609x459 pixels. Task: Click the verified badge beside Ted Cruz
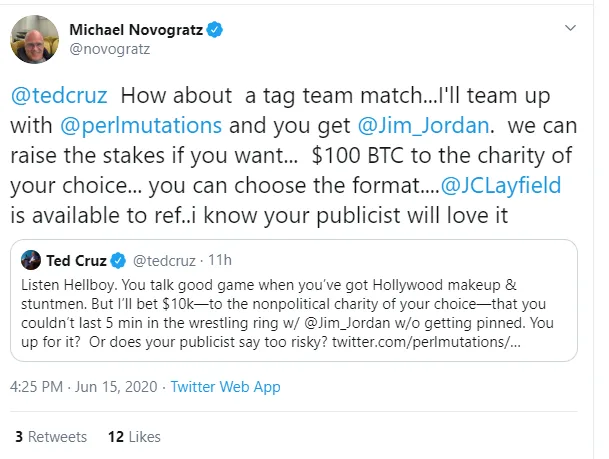click(x=117, y=261)
